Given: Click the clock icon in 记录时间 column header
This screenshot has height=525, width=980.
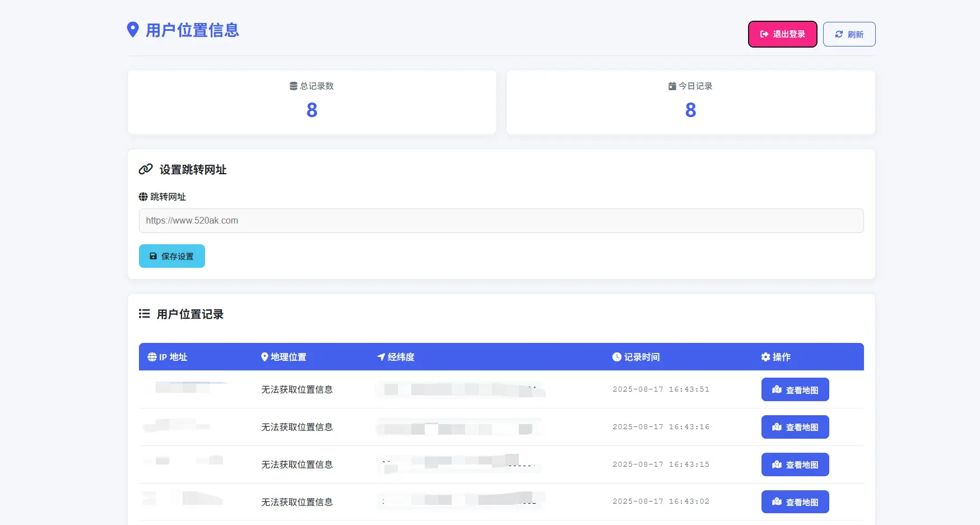Looking at the screenshot, I should point(616,356).
